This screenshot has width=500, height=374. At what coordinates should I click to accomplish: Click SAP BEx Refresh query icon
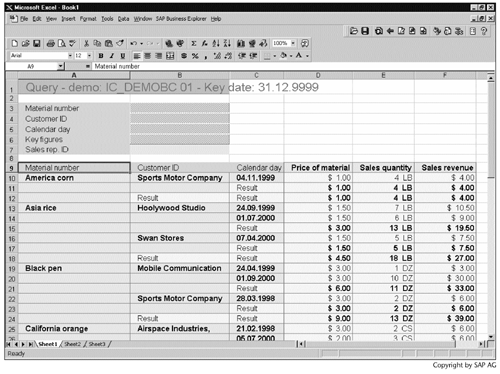pos(379,31)
